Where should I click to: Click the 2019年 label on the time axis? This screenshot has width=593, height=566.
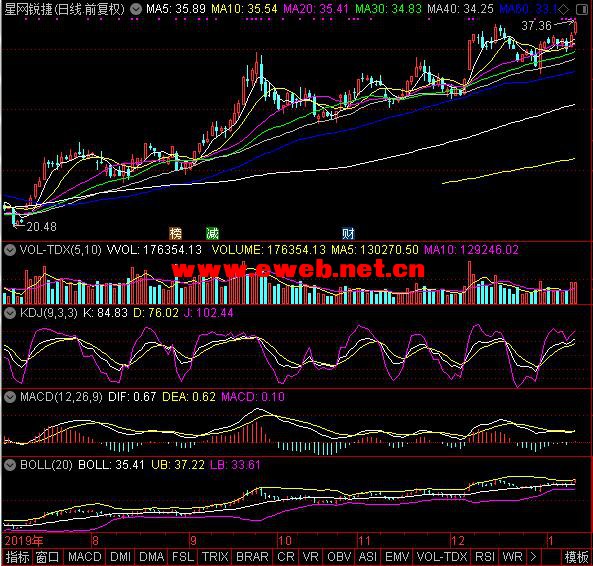pos(24,541)
